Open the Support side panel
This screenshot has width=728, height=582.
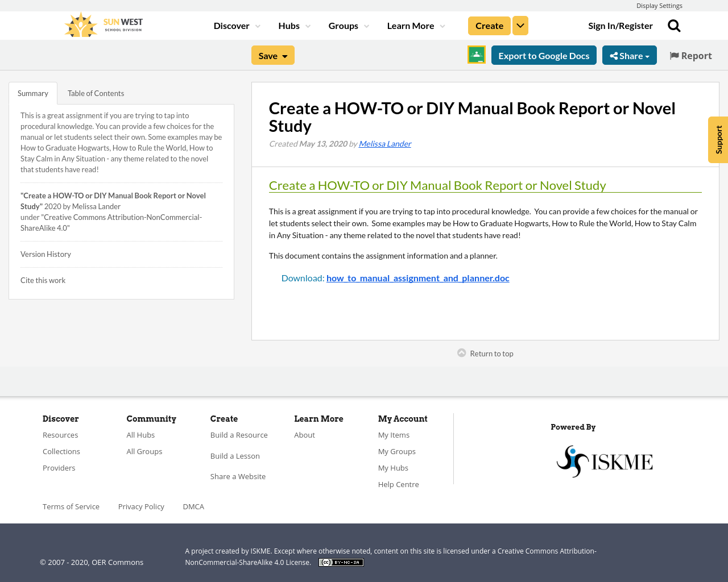718,139
